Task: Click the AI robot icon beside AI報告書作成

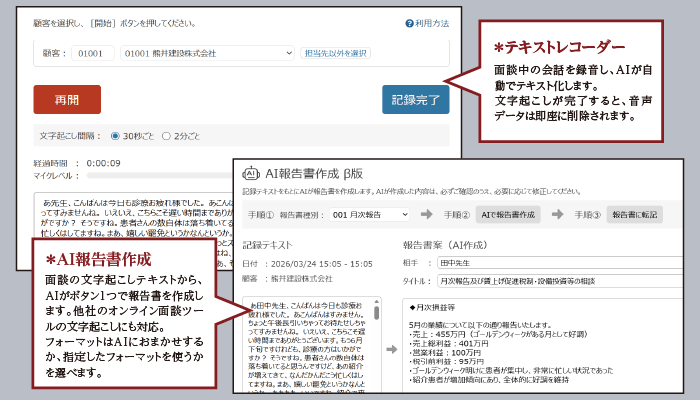Action: point(251,173)
